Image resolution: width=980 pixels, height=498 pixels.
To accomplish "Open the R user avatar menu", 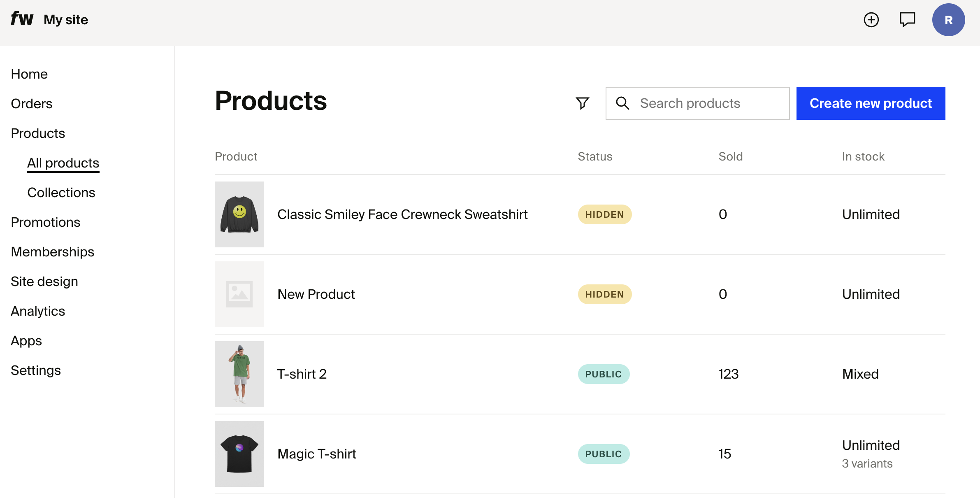I will point(948,20).
